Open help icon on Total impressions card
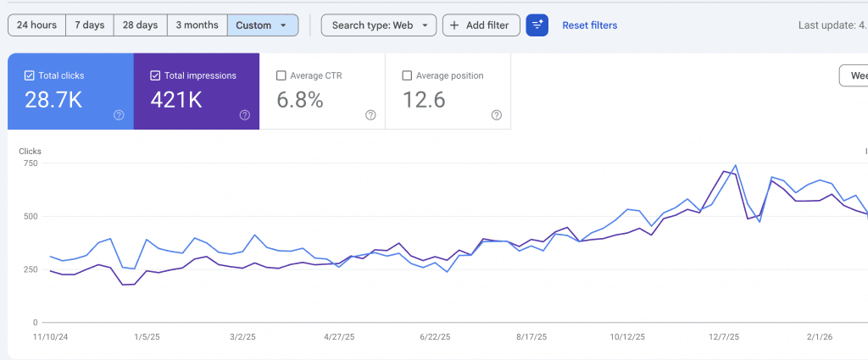 245,115
